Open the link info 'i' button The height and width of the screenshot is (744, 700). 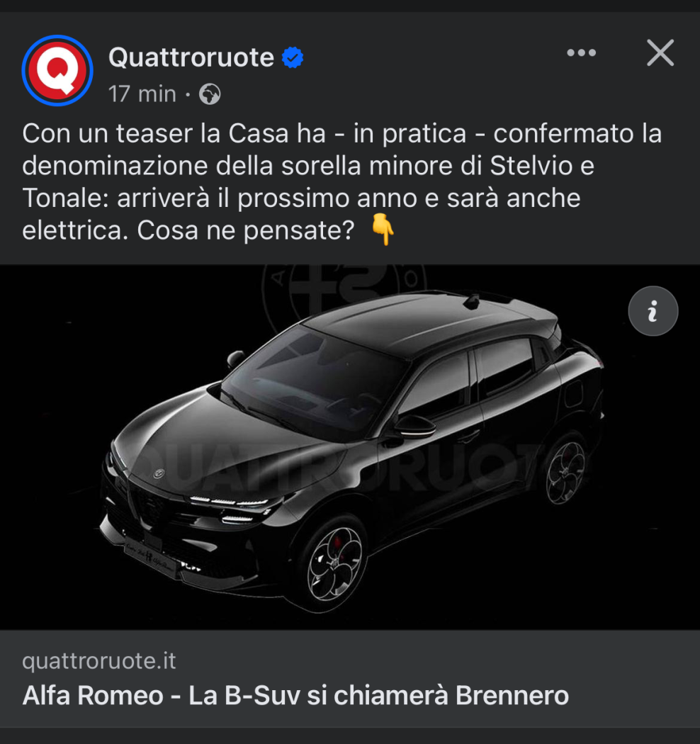click(x=653, y=311)
